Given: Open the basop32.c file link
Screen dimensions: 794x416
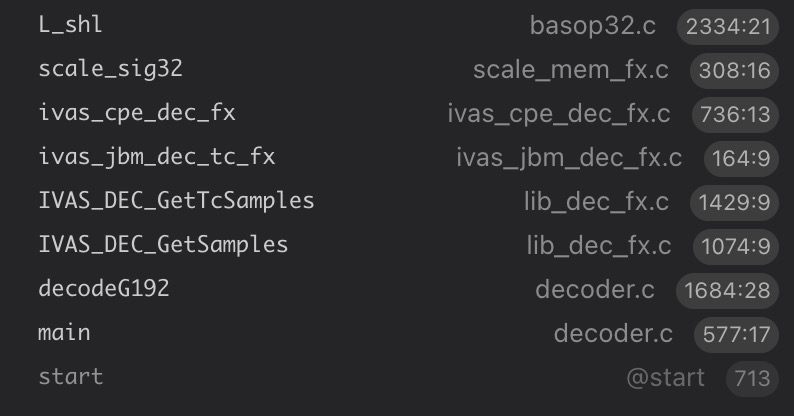Looking at the screenshot, I should [x=593, y=26].
